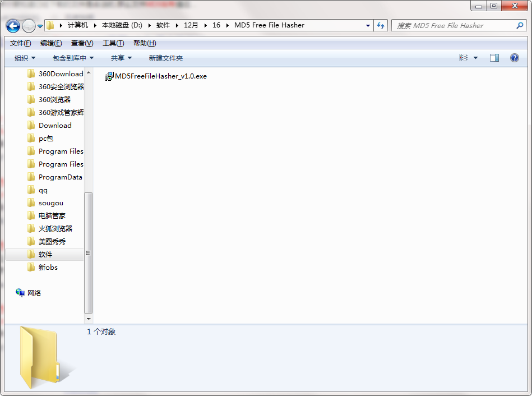
Task: Click the MD5FreeFileHasher exe file icon
Action: (109, 77)
